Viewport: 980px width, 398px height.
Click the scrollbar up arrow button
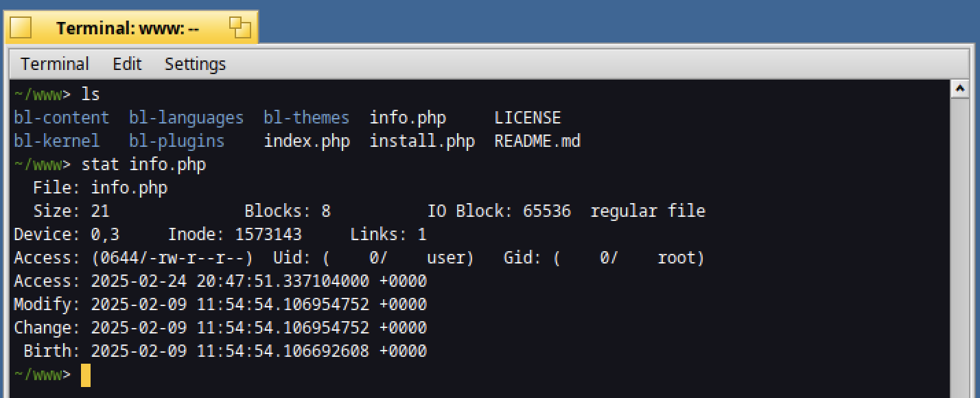click(959, 90)
